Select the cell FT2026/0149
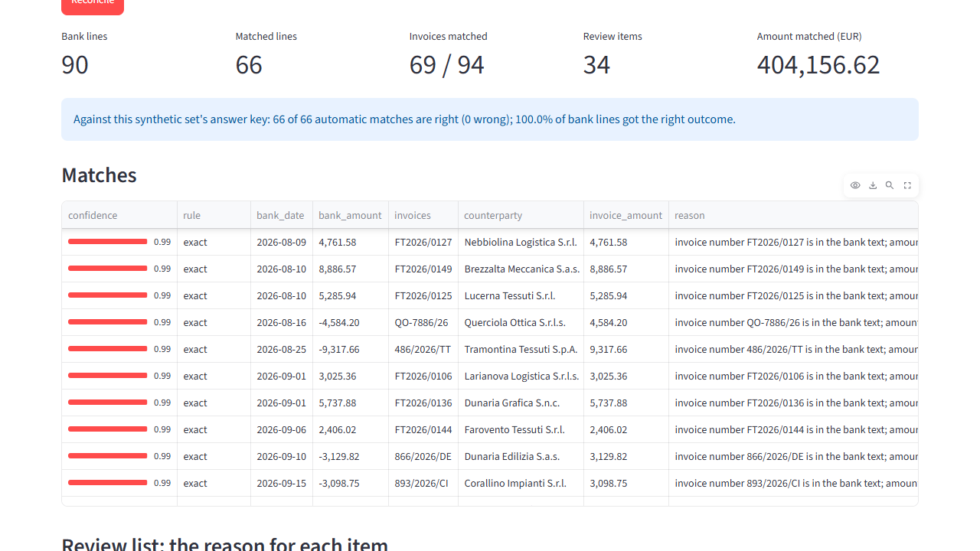The width and height of the screenshot is (980, 551). point(423,269)
